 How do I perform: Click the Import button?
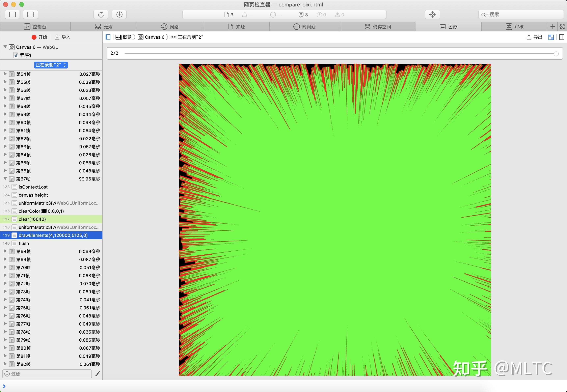[x=63, y=37]
